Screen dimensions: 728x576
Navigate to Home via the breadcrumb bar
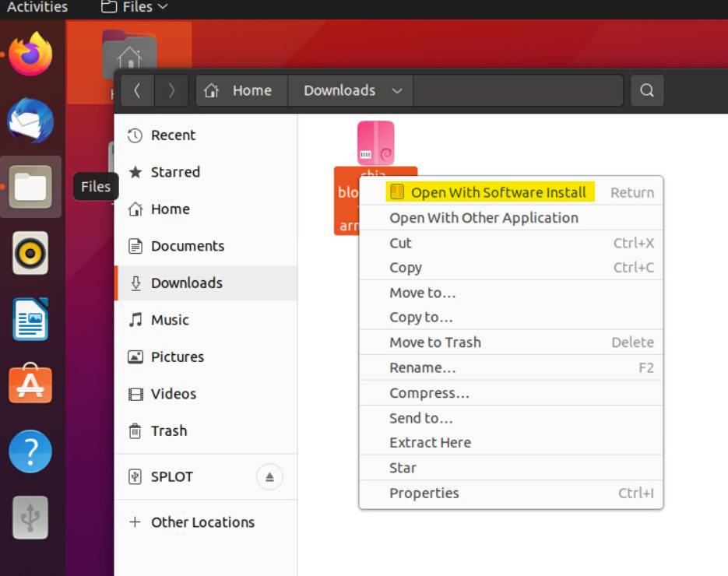(x=241, y=90)
